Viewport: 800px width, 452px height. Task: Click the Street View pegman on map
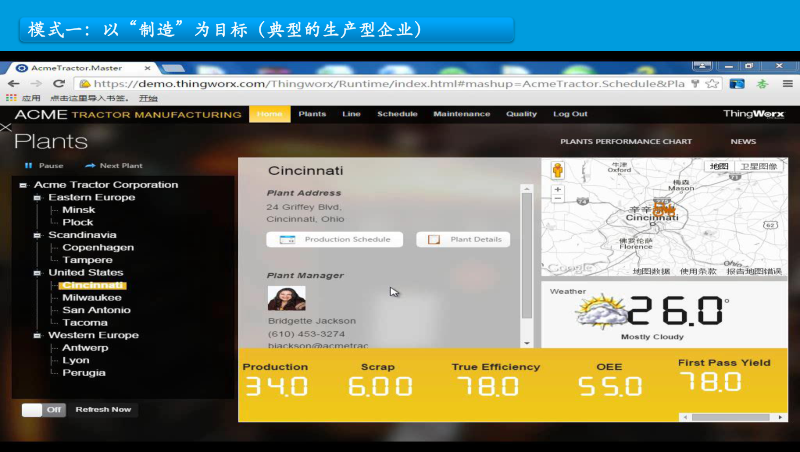pos(558,170)
